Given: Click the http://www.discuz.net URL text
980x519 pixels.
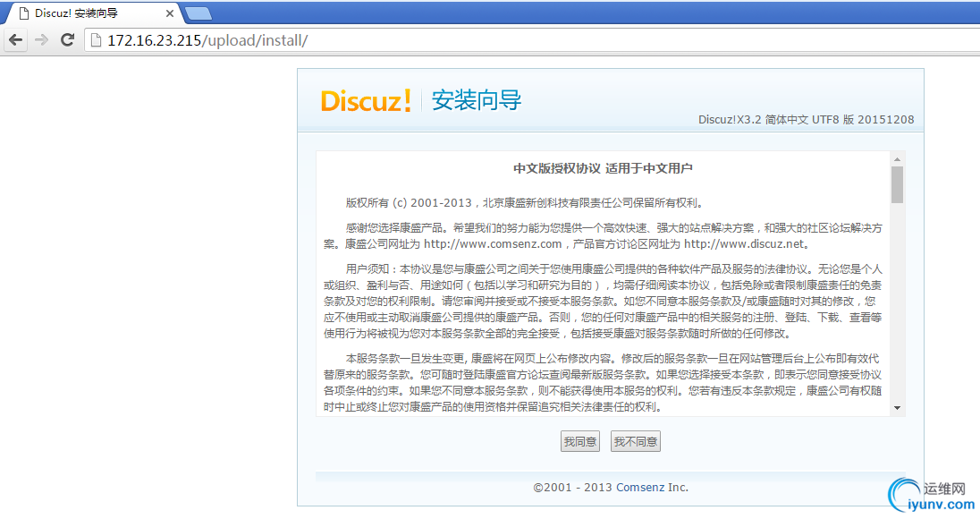Looking at the screenshot, I should (x=744, y=244).
